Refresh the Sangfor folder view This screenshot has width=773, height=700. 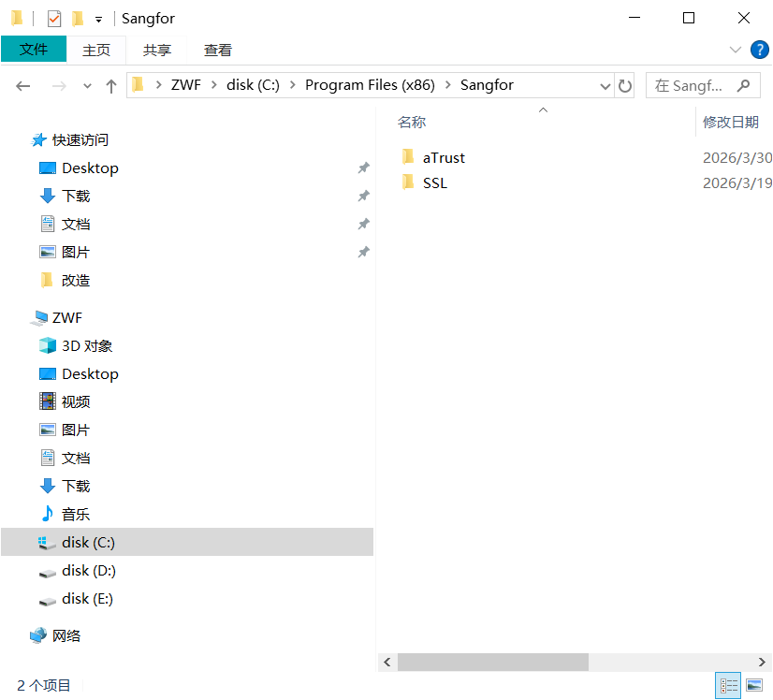pyautogui.click(x=624, y=86)
